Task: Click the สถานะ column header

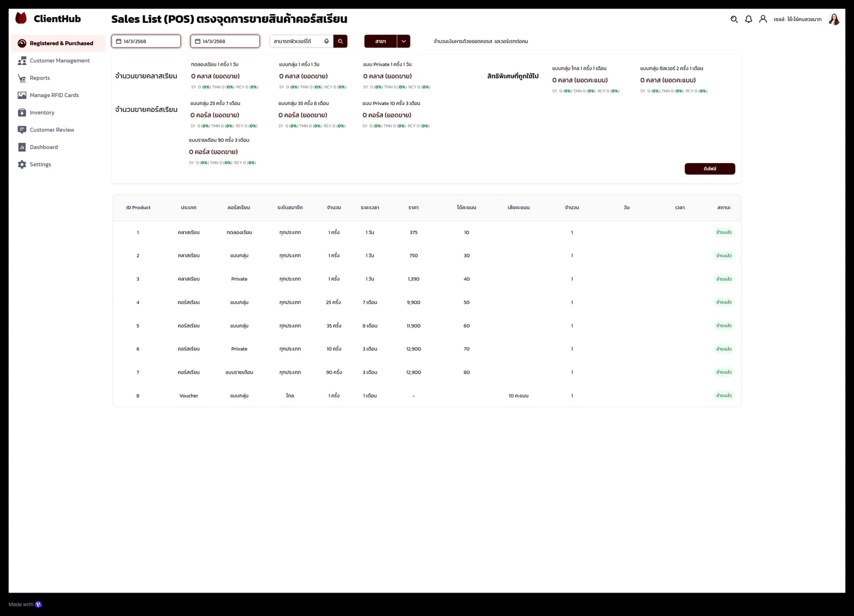Action: (x=724, y=207)
